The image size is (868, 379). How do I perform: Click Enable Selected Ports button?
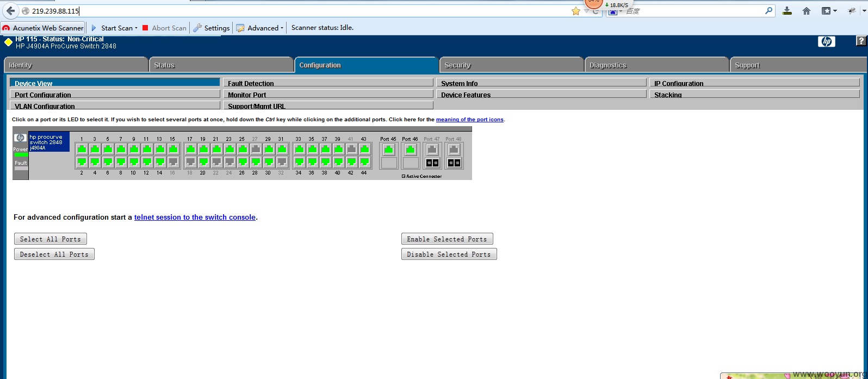[x=447, y=239]
